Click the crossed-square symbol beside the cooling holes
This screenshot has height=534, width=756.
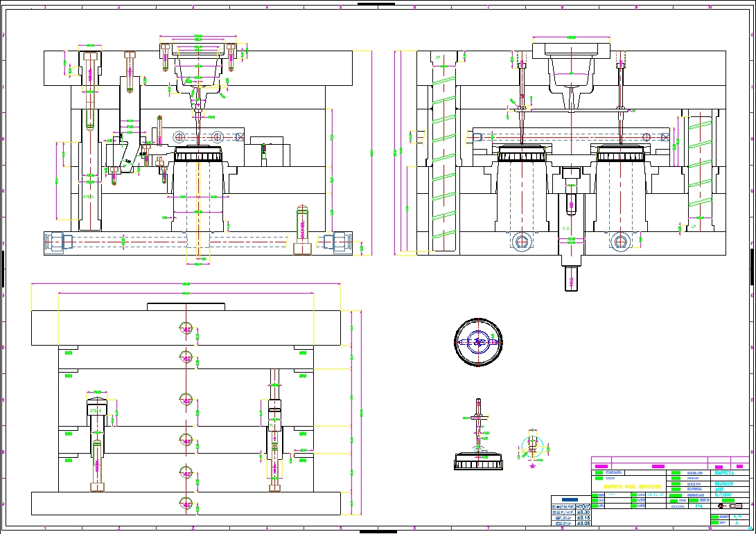[240, 136]
